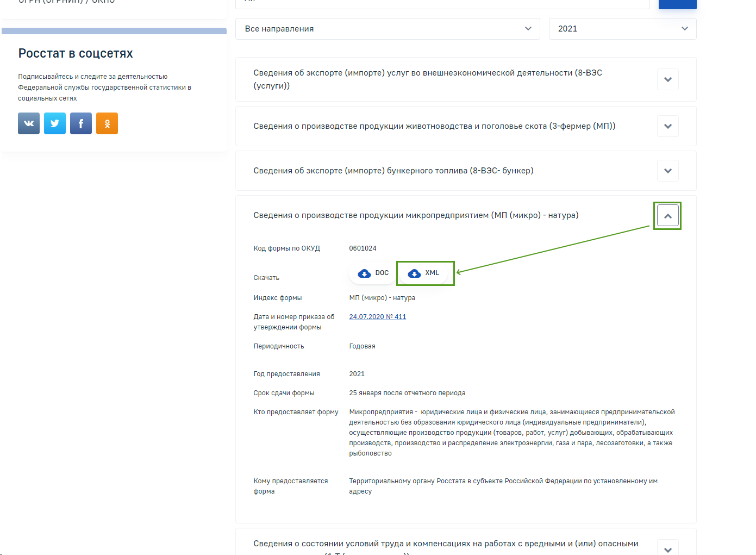Click the deadline '25 января после отчетного периода'
This screenshot has height=555, width=756.
407,393
